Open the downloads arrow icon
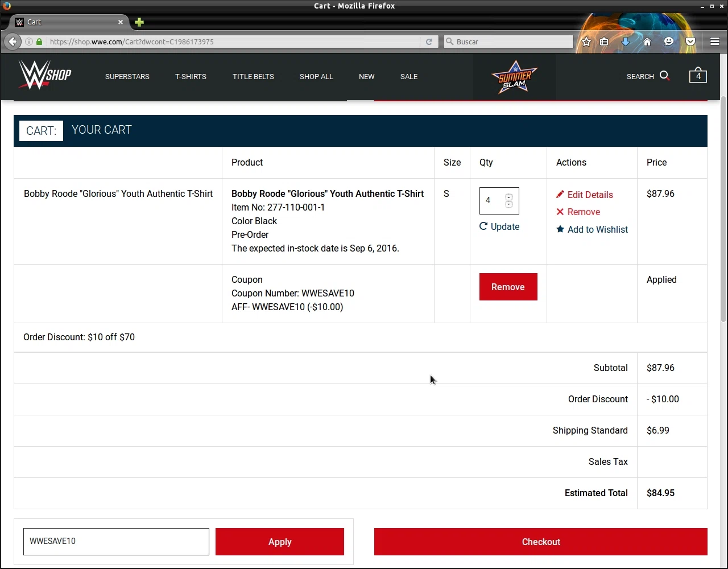This screenshot has height=569, width=728. tap(626, 42)
